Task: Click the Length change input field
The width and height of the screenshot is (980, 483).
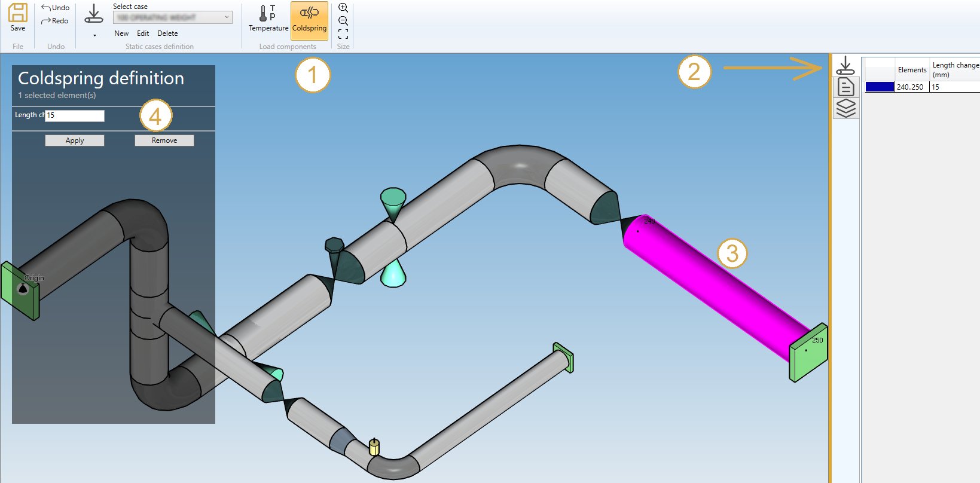Action: [x=75, y=115]
